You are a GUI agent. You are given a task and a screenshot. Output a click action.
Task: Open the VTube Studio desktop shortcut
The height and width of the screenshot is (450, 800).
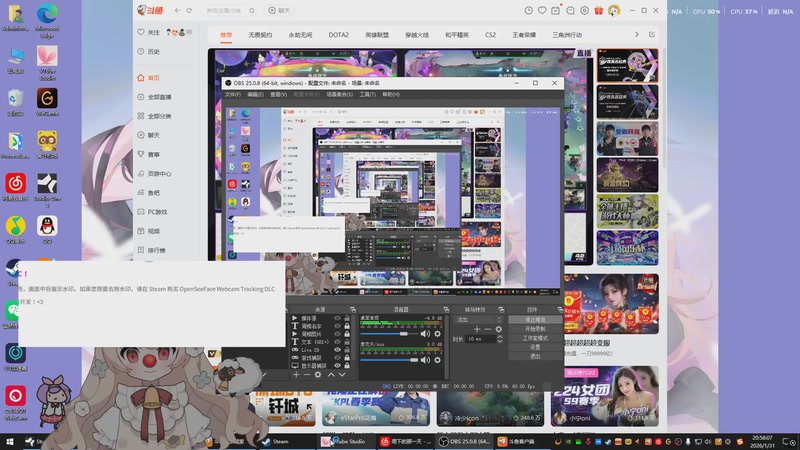pos(47,63)
